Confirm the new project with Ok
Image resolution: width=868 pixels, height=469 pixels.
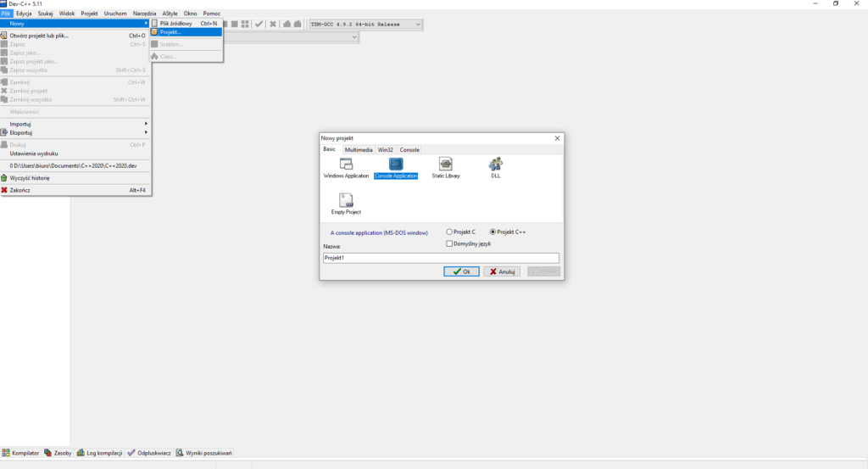point(461,271)
